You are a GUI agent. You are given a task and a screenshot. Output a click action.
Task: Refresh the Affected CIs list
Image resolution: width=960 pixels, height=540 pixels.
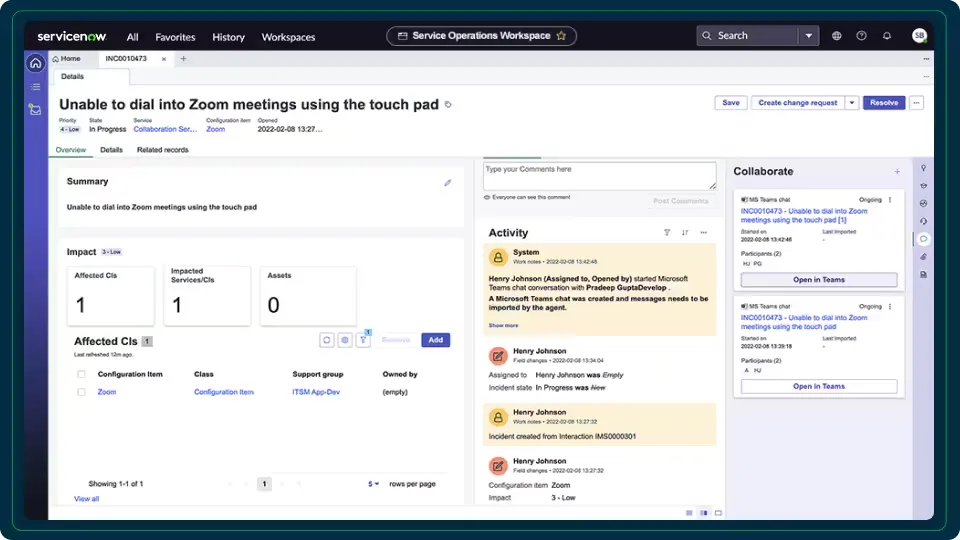click(x=327, y=340)
